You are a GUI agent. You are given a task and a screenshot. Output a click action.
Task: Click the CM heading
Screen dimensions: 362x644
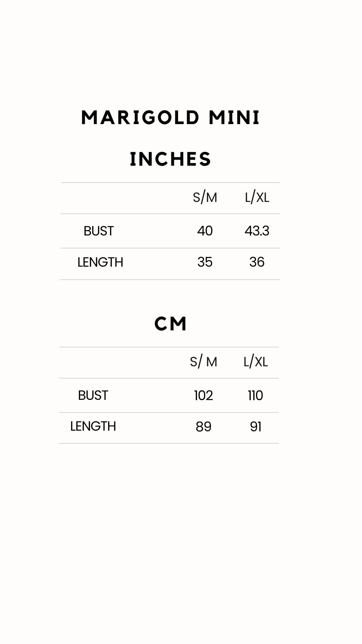tap(170, 324)
